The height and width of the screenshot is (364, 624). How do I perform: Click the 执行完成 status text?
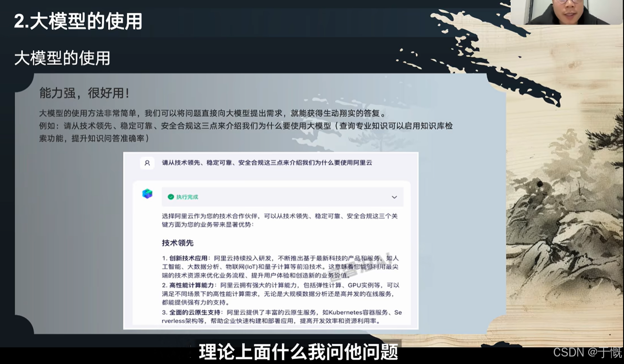click(187, 197)
